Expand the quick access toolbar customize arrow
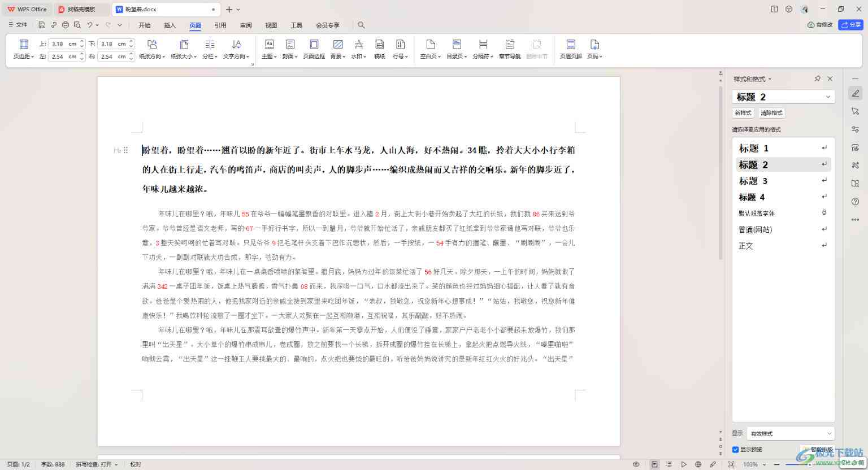868x470 pixels. 120,25
